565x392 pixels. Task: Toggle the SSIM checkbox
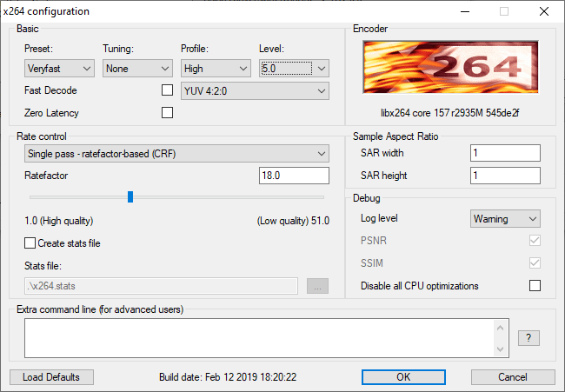coord(535,263)
